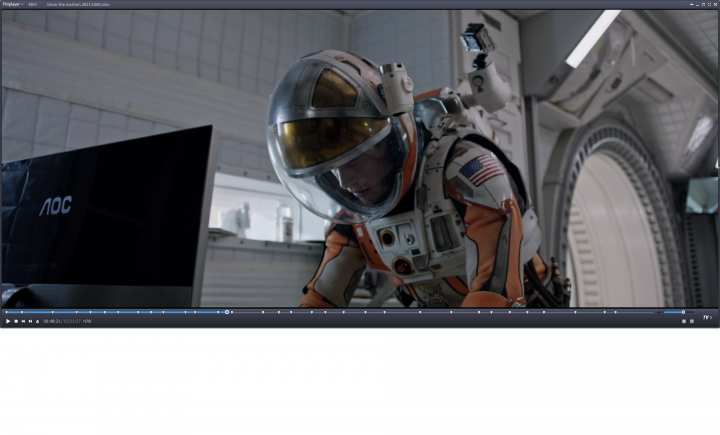Maximize the player window
This screenshot has width=720, height=435.
[703, 5]
